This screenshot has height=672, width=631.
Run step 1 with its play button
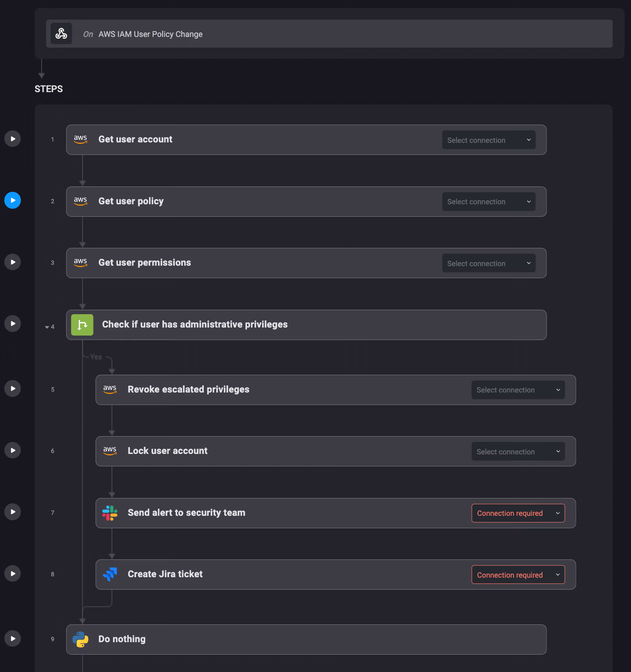point(12,139)
